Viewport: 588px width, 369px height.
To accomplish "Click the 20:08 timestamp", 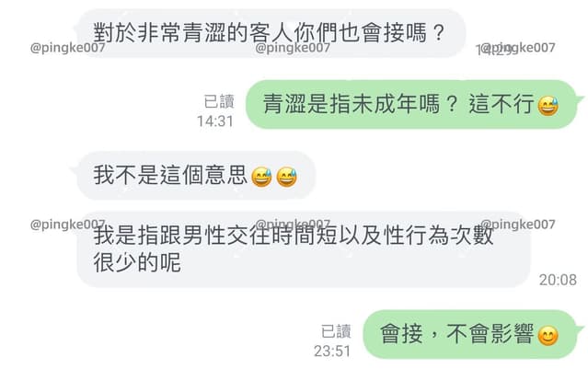I will (x=558, y=280).
